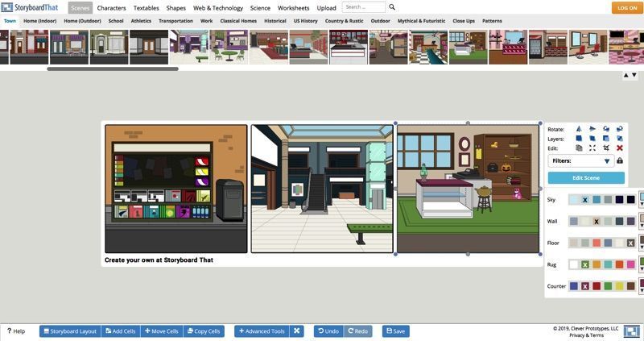Click the flip horizontal rotate icon

pos(579,129)
